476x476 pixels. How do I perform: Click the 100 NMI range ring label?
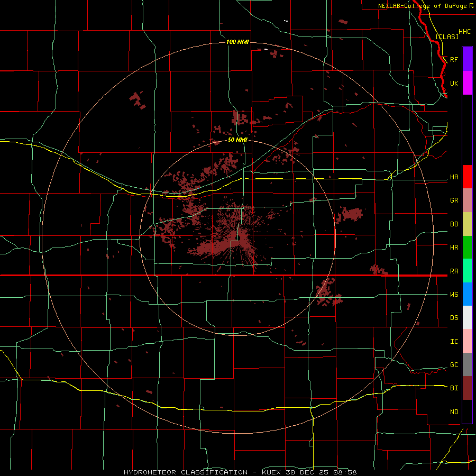point(237,42)
